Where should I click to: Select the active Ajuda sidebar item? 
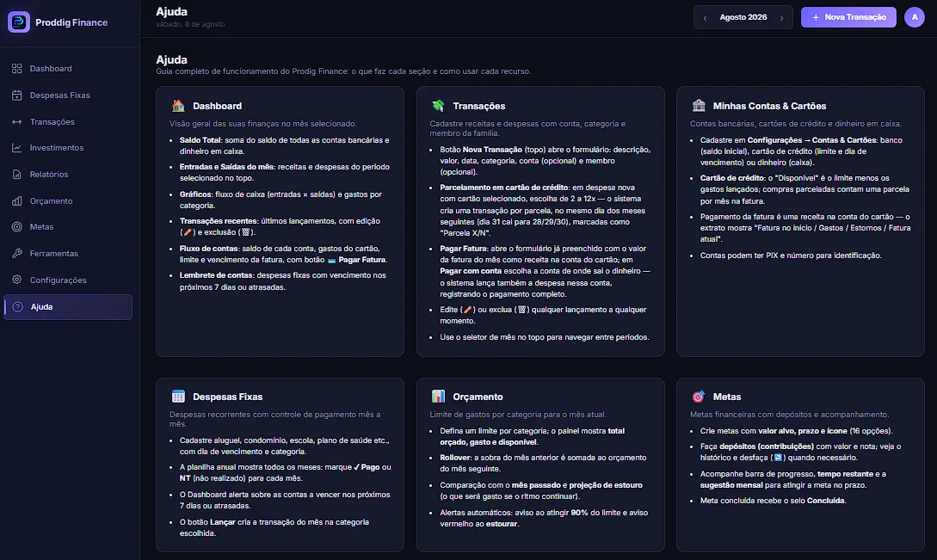(68, 306)
